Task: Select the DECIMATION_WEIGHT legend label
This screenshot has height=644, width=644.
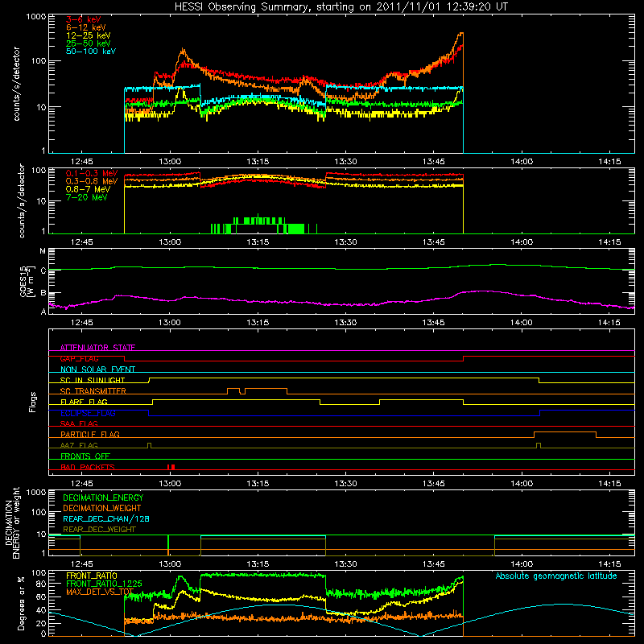Action: pos(102,508)
